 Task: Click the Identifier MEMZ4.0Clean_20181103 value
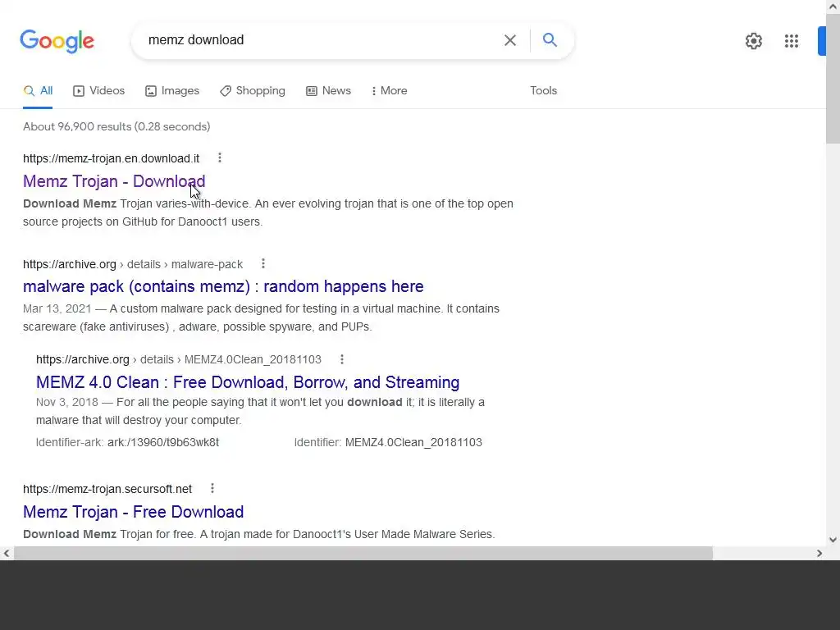coord(413,442)
